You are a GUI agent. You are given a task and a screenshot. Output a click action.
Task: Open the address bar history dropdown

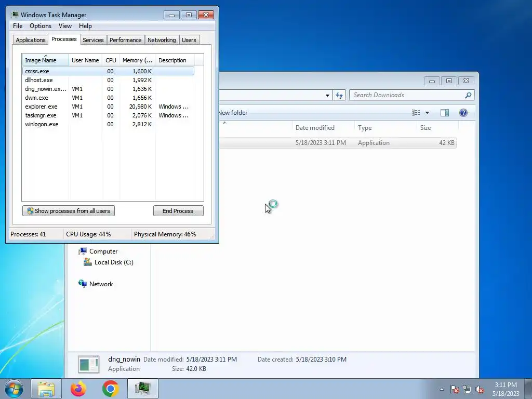(x=327, y=96)
